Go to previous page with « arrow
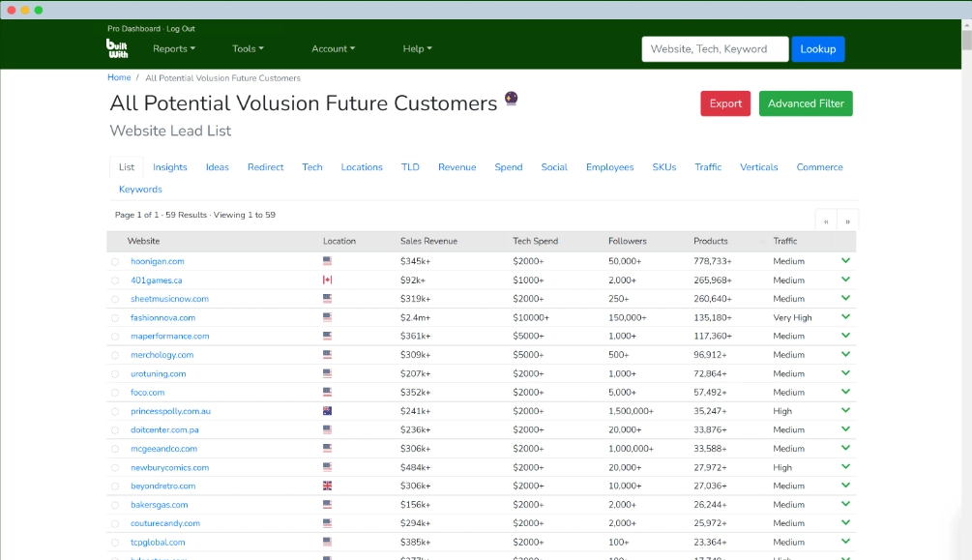Viewport: 972px width, 560px height. [826, 221]
